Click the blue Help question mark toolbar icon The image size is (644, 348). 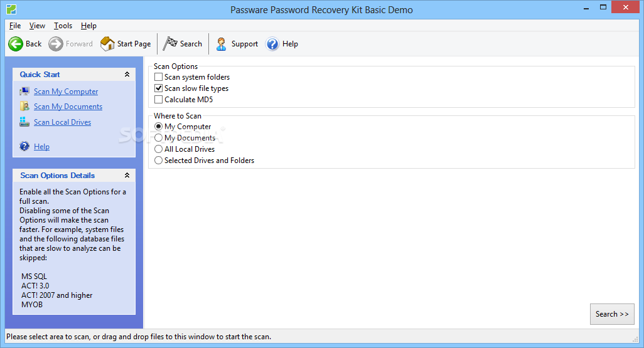(x=272, y=44)
